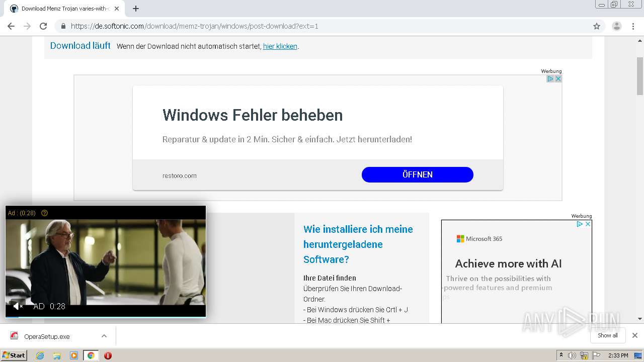Close the downloads bar

tap(635, 335)
